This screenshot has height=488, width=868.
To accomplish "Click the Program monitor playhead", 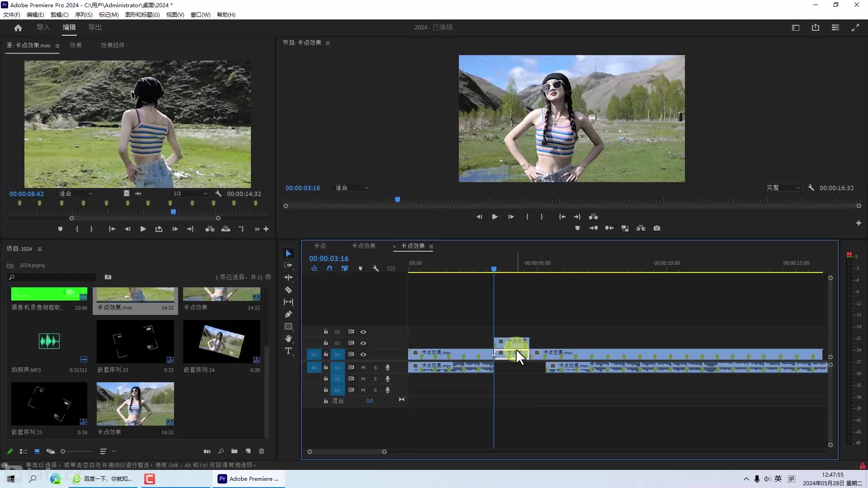I will point(397,199).
